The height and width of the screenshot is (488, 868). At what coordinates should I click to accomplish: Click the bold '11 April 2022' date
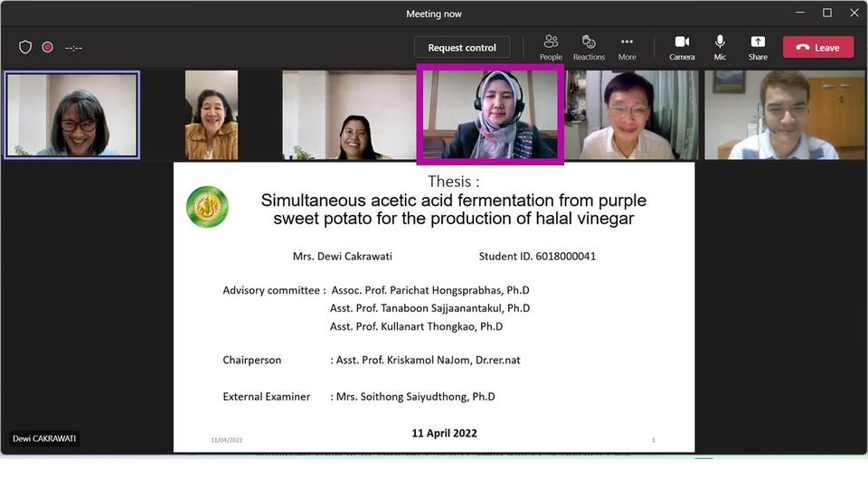tap(444, 433)
